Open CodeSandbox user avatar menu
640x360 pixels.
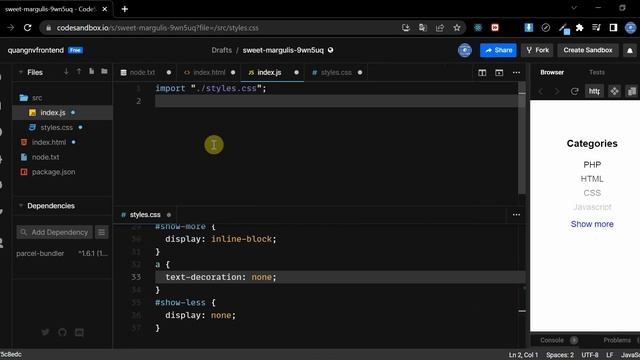click(464, 50)
